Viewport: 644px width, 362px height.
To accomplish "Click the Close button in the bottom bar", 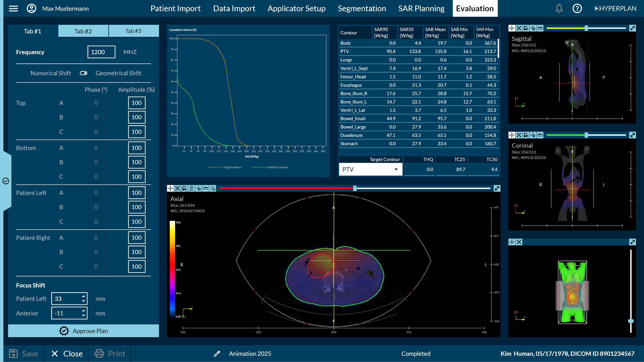I will [x=67, y=353].
